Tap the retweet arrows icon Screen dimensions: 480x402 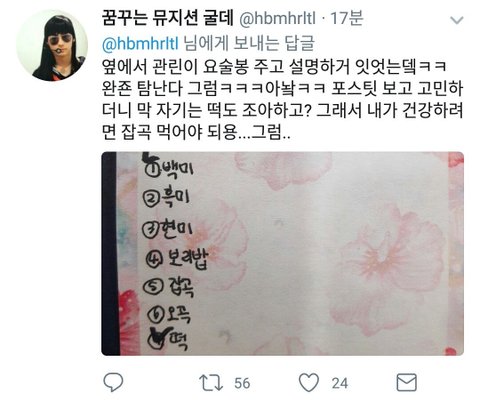coord(211,383)
